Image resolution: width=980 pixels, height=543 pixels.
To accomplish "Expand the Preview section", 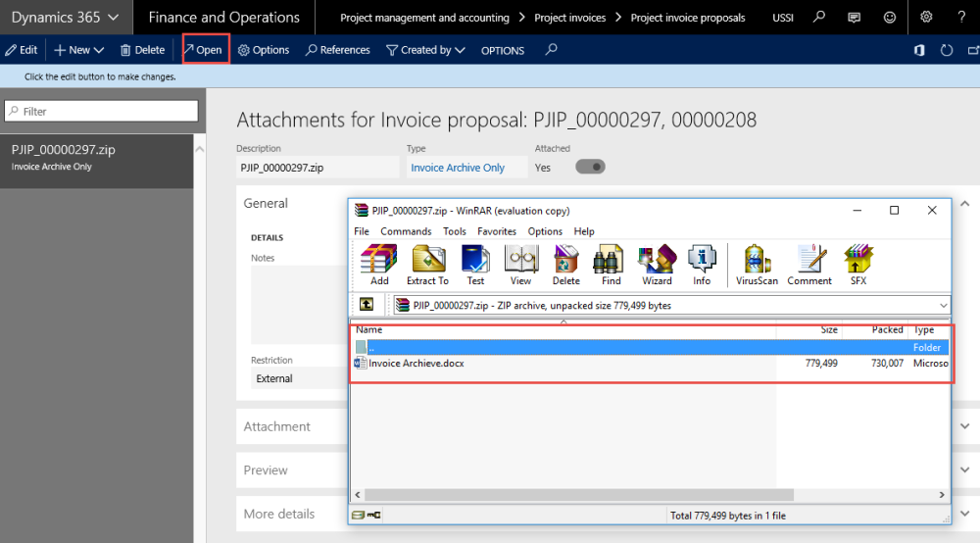I will 965,469.
